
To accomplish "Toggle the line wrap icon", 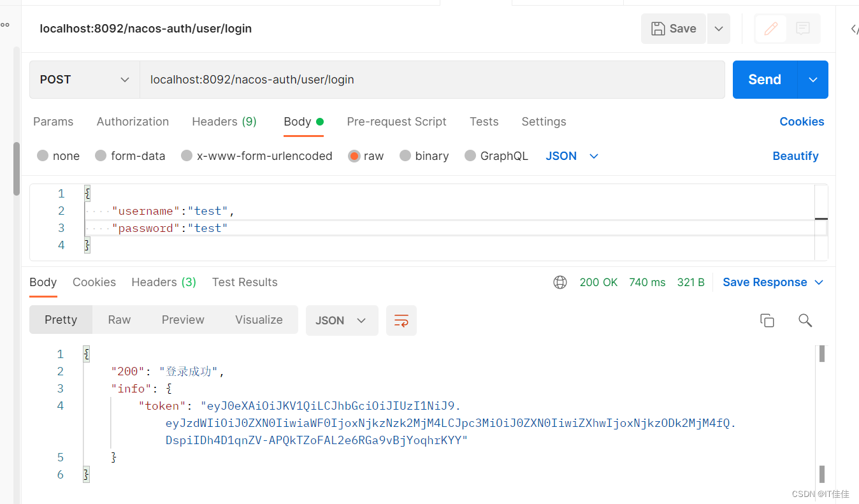I will tap(401, 320).
